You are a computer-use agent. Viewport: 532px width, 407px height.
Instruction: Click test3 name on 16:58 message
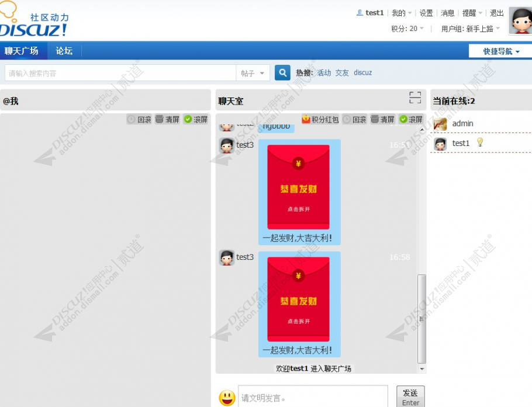pos(244,257)
